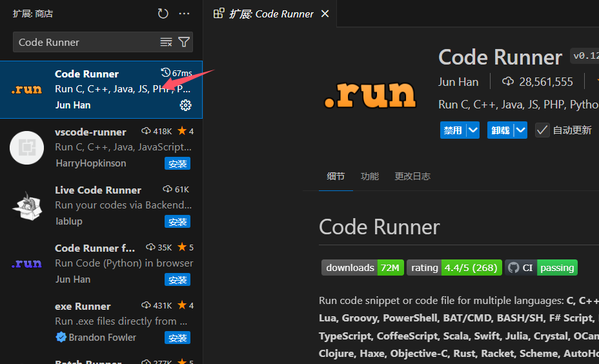
Task: Close the Code Runner extension tab
Action: 325,14
